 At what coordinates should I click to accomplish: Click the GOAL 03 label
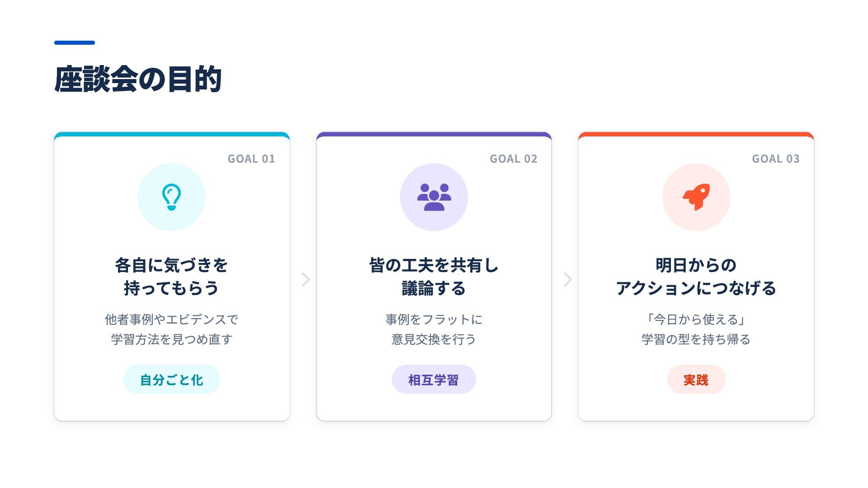click(x=776, y=159)
